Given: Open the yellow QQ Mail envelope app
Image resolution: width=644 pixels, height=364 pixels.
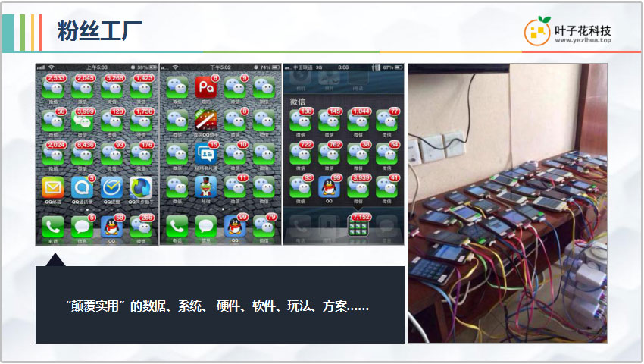Looking at the screenshot, I should pyautogui.click(x=53, y=187).
